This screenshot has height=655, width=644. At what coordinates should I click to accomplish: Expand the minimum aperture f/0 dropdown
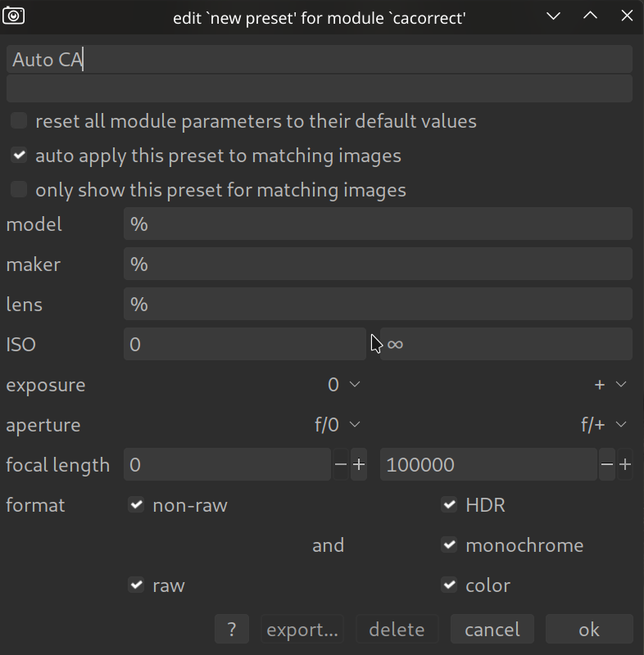pos(338,425)
